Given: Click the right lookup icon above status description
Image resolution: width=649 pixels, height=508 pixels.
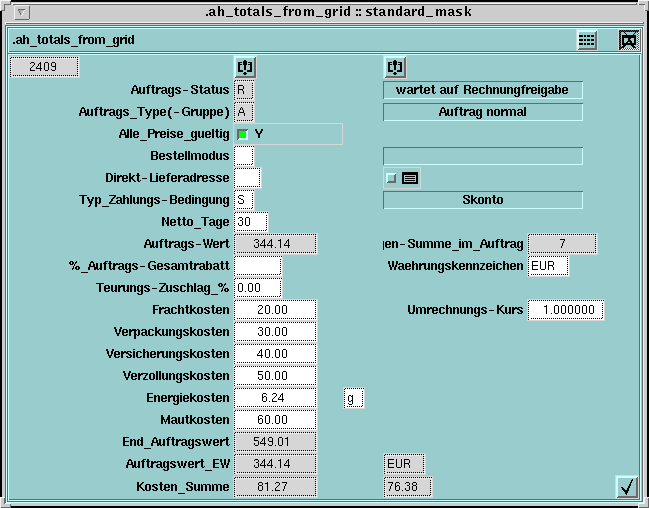Looking at the screenshot, I should coord(394,67).
